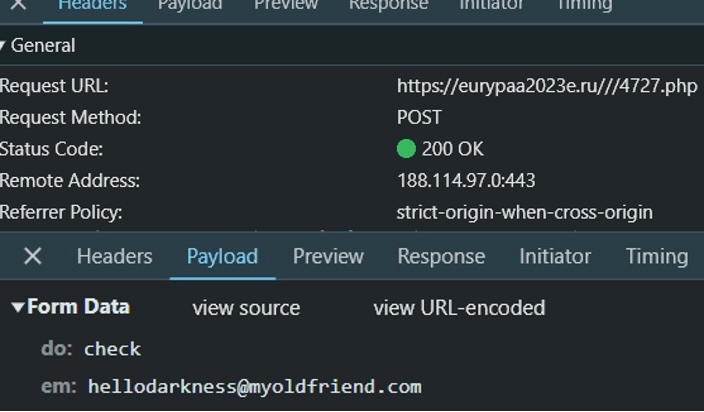Open the lower Preview tab
Image resolution: width=704 pixels, height=412 pixels.
[x=328, y=256]
